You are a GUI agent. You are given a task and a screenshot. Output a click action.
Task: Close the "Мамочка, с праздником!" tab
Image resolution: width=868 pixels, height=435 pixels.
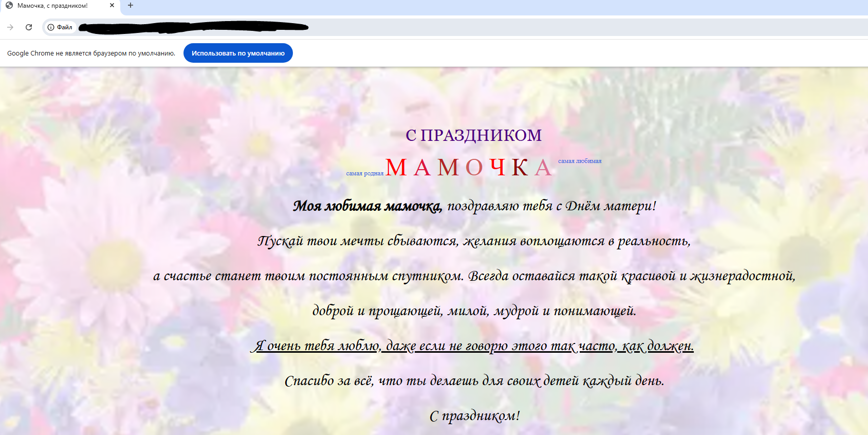point(112,6)
